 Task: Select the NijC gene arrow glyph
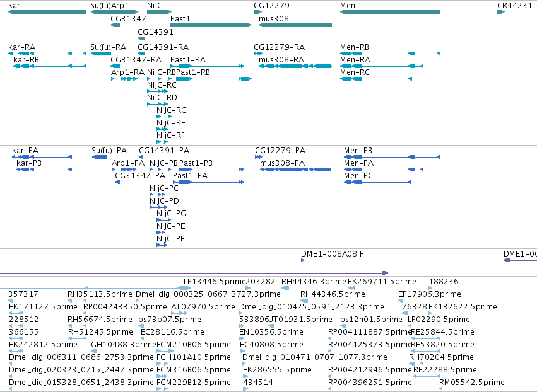(x=159, y=12)
